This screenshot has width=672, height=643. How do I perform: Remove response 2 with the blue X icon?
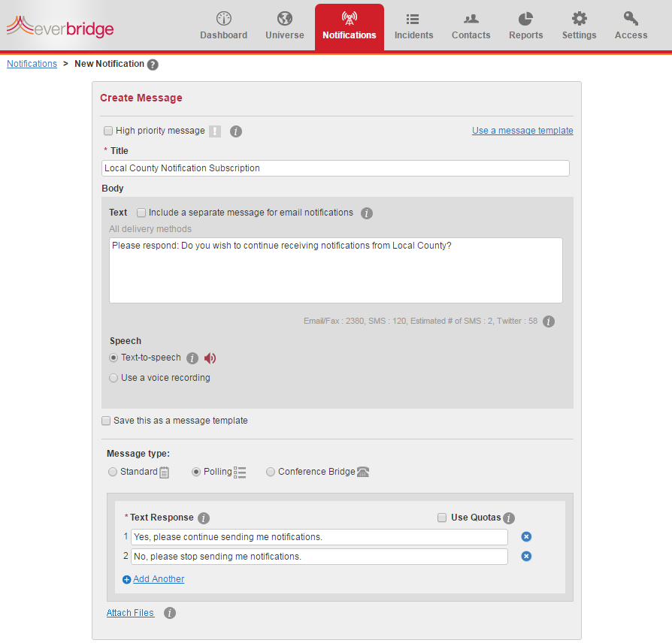click(526, 556)
